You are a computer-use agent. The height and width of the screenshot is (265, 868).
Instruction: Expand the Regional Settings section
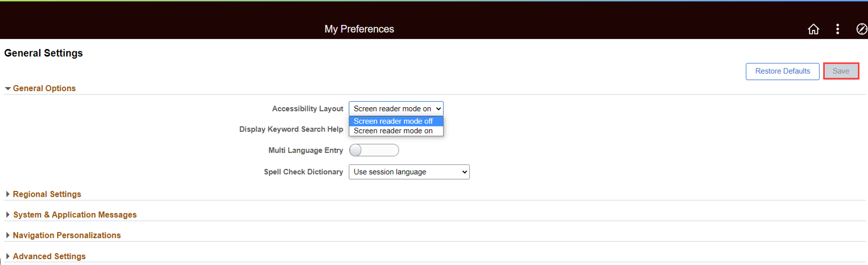pyautogui.click(x=47, y=195)
